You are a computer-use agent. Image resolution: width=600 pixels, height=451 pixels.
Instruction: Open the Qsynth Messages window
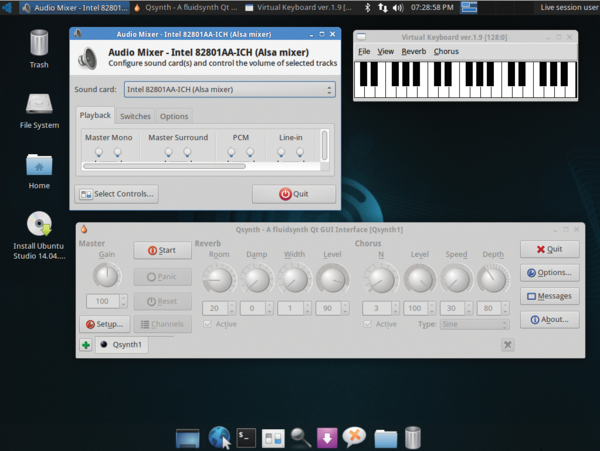tap(549, 296)
